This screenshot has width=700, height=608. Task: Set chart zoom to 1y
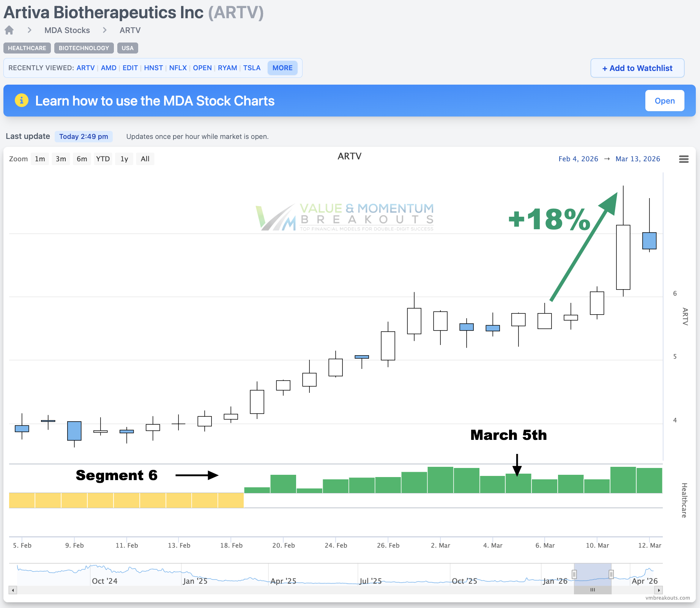[x=124, y=159]
